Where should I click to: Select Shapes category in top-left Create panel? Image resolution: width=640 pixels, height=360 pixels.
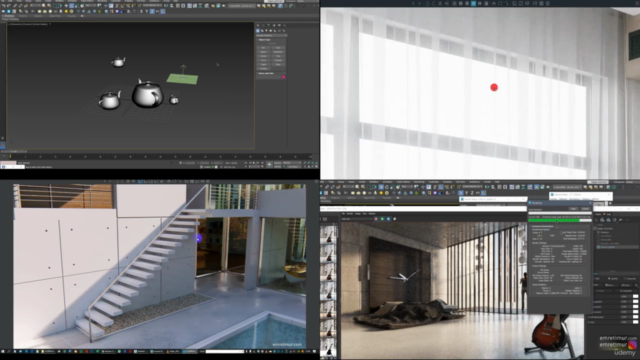click(x=262, y=31)
